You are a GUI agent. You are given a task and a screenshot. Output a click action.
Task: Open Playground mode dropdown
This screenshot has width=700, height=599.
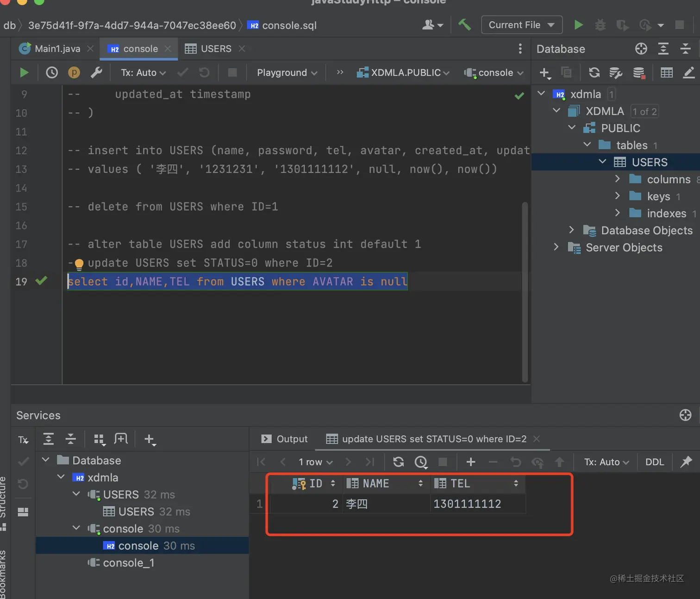pyautogui.click(x=287, y=73)
